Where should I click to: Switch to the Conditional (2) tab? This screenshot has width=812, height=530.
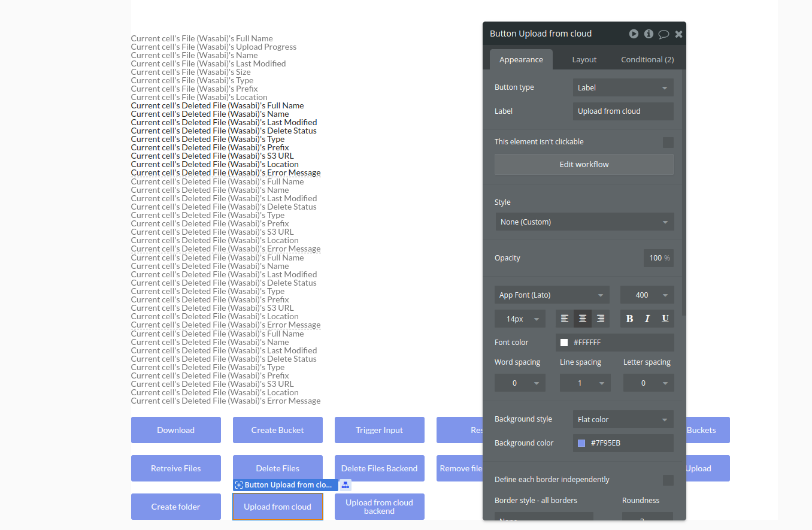[x=647, y=59]
